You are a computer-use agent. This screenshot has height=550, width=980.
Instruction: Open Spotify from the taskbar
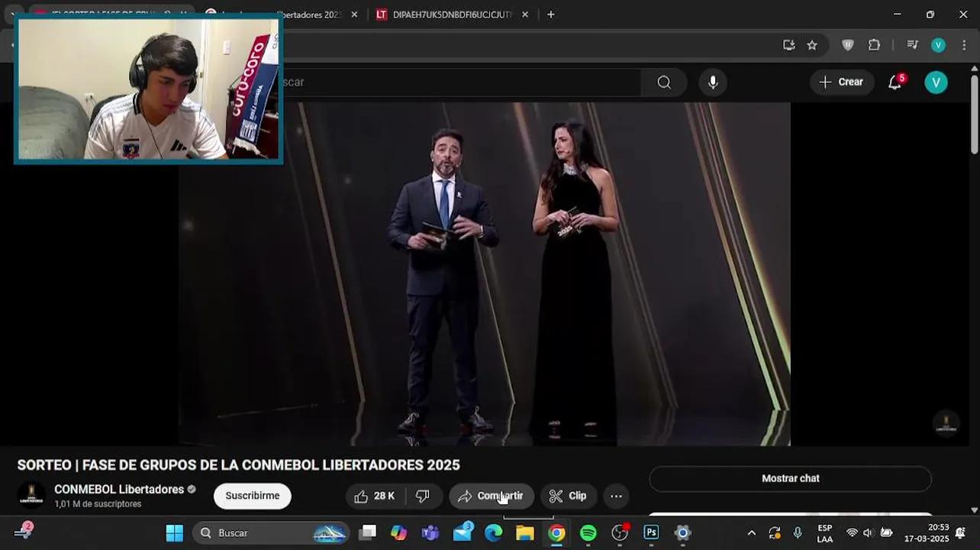[588, 533]
